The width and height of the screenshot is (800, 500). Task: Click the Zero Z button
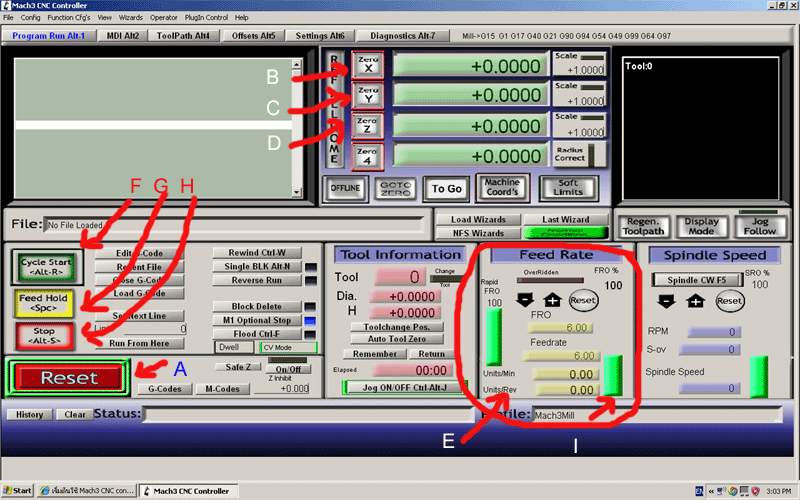point(367,126)
